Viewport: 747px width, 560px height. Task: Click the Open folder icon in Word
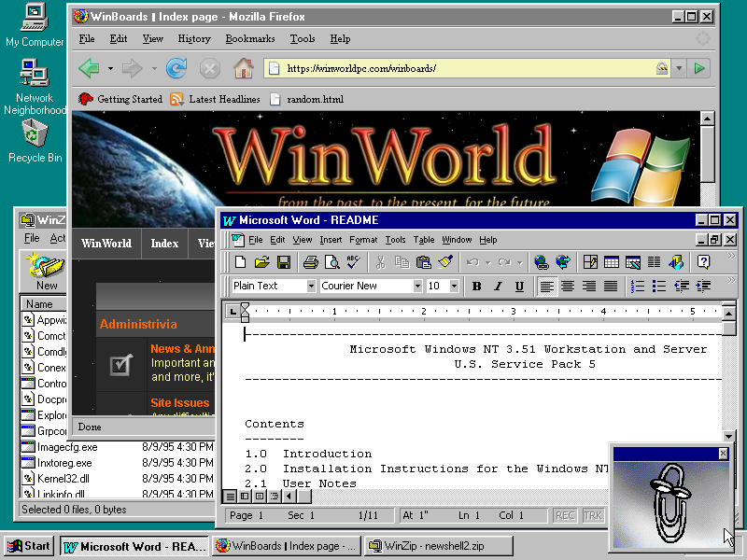click(x=262, y=262)
